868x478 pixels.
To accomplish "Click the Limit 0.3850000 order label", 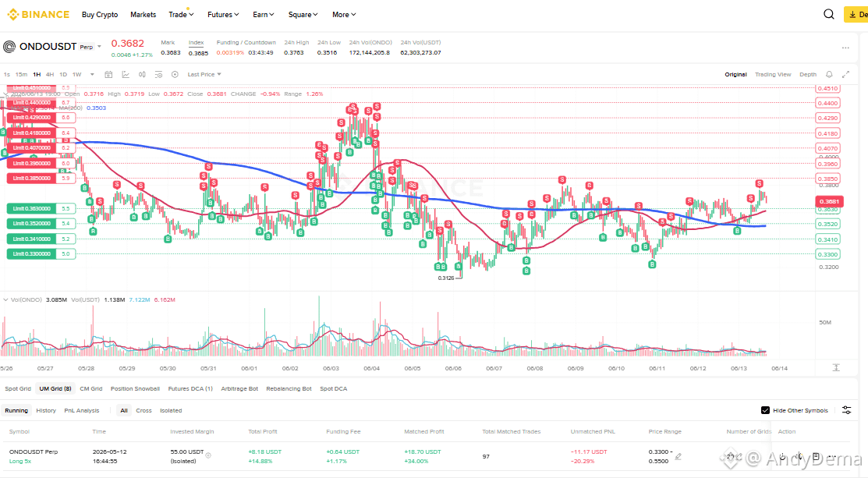I will tap(31, 178).
